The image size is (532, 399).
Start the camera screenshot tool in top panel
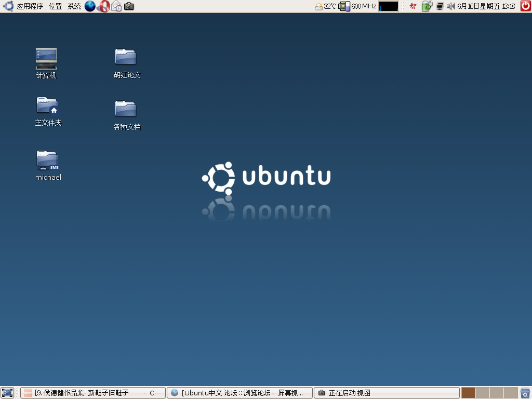coord(129,6)
